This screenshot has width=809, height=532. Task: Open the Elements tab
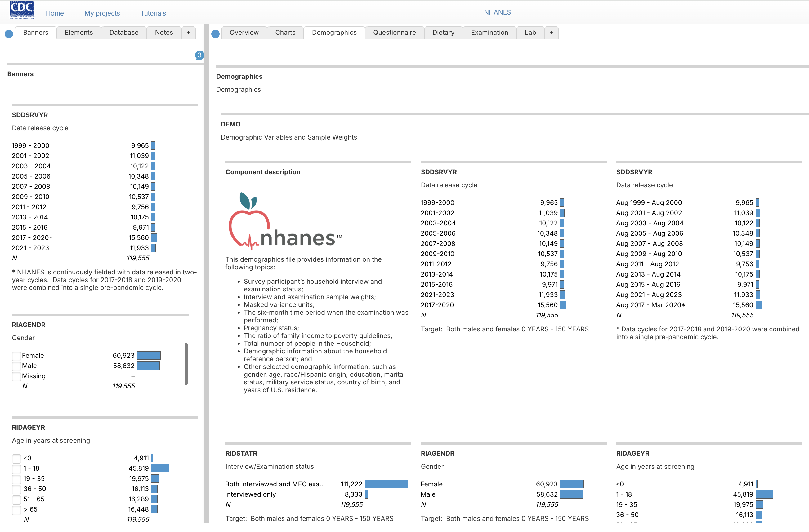click(x=78, y=33)
